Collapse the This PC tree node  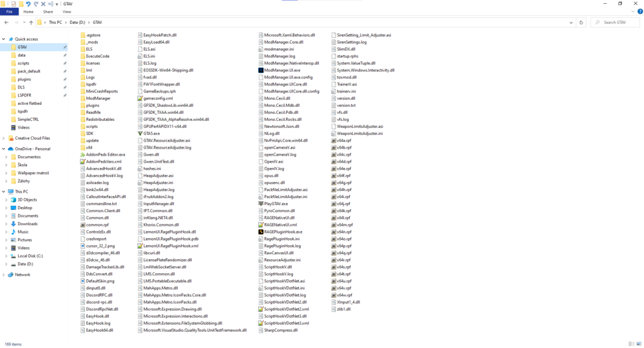[x=4, y=192]
